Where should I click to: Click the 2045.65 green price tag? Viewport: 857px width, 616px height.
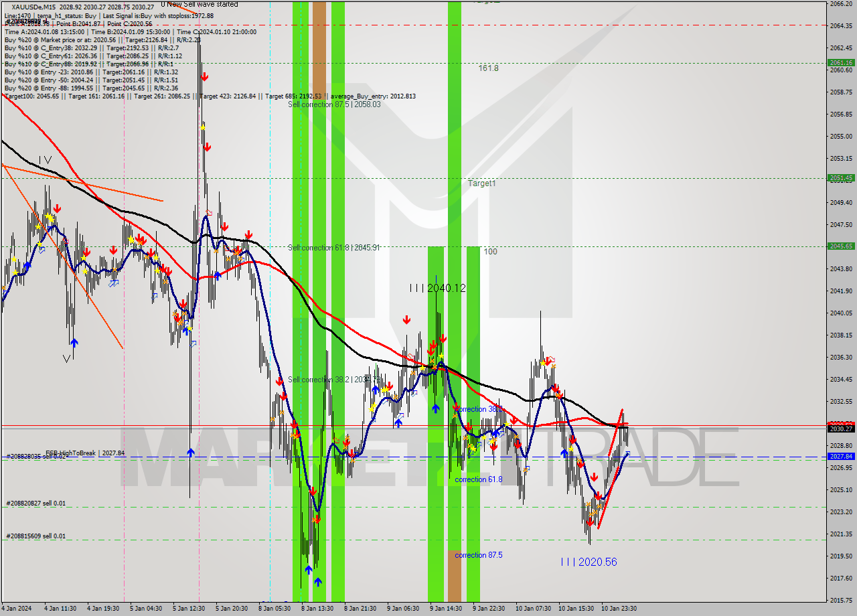[840, 246]
